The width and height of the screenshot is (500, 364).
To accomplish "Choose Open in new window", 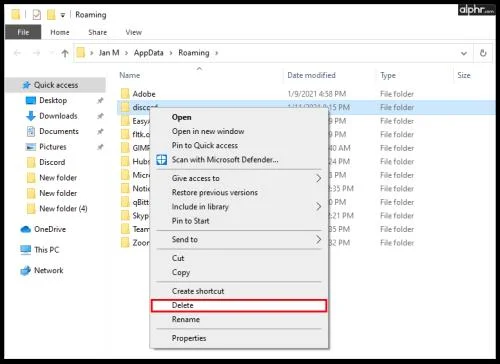I will point(208,131).
